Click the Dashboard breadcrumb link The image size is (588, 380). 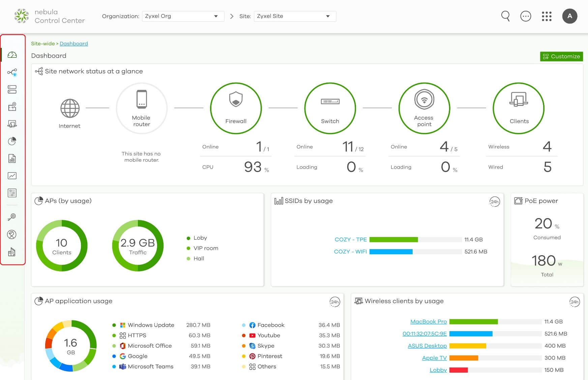(x=73, y=43)
